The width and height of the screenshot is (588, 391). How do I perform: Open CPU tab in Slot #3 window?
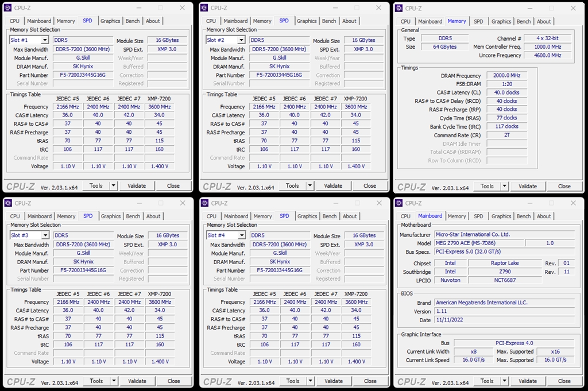coord(15,216)
